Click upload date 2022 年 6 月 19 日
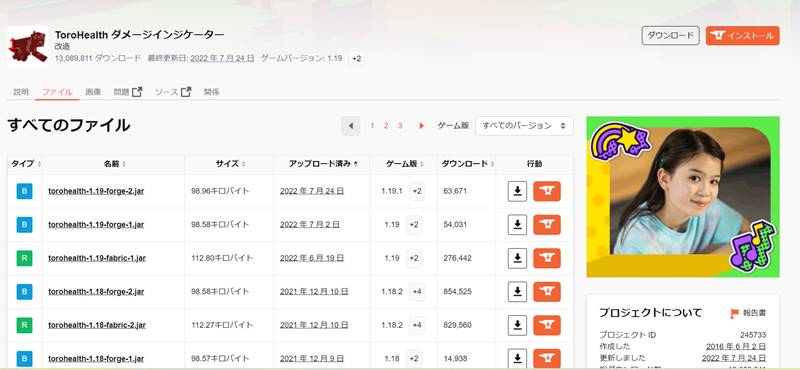Screen dimensions: 800x370 (312, 258)
